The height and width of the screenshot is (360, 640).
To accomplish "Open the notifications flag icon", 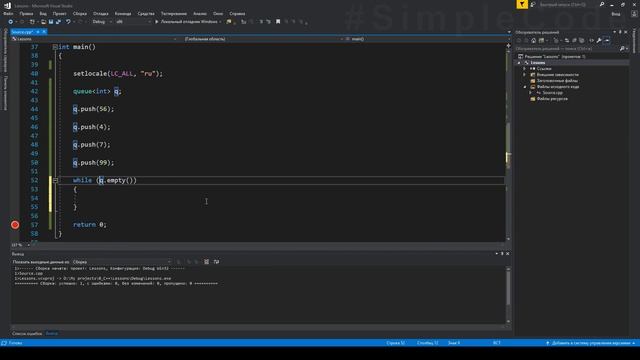I will [x=522, y=4].
